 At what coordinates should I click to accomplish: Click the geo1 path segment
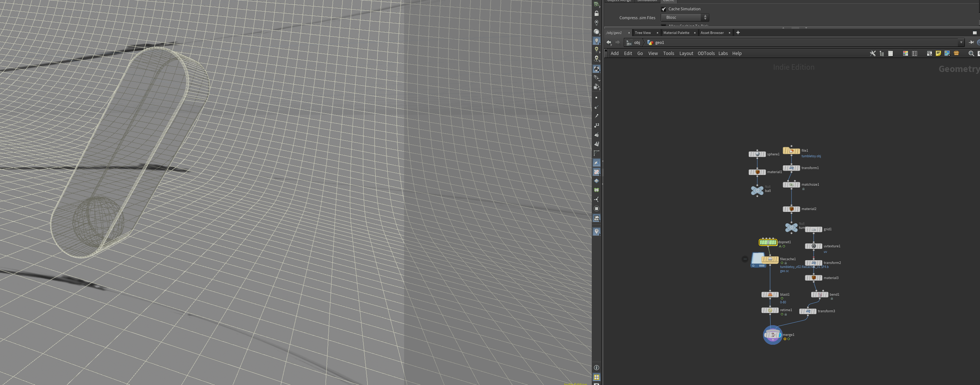(656, 42)
